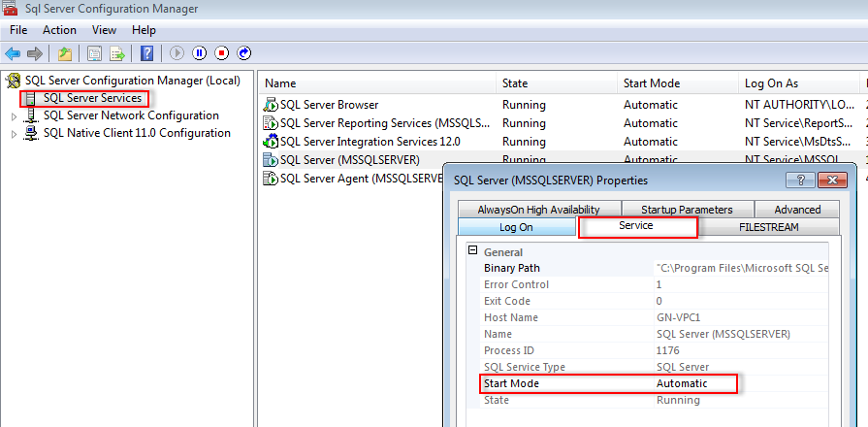Switch to the Log On tab
The image size is (868, 427).
pos(517,227)
